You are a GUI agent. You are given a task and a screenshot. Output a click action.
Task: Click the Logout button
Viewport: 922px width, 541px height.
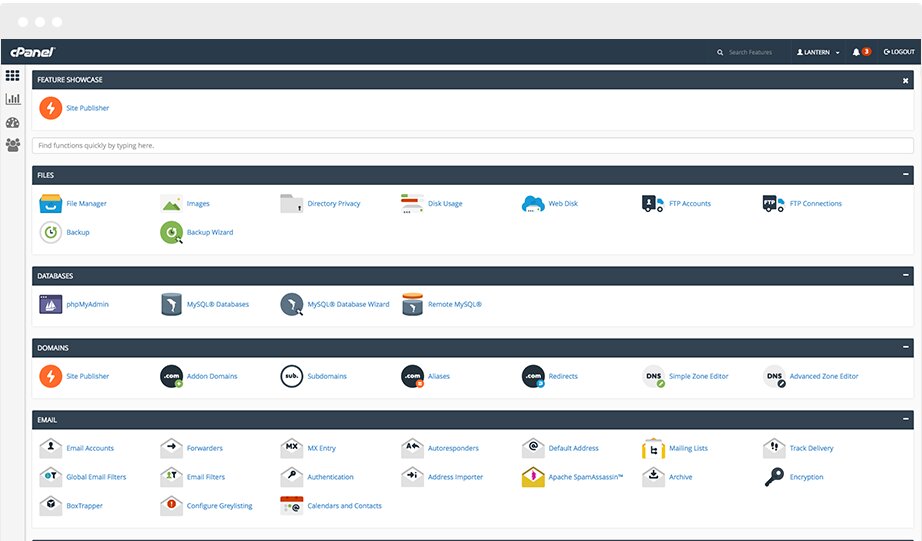pos(899,52)
